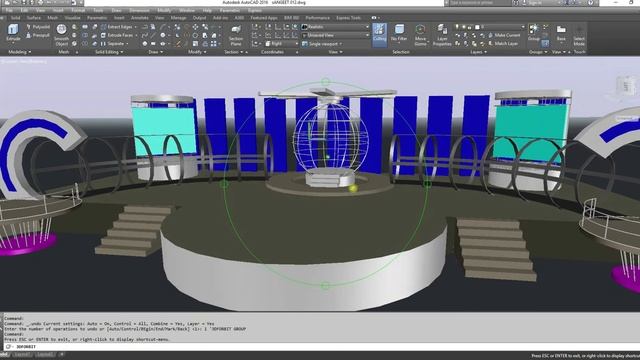The height and width of the screenshot is (360, 640).
Task: Expand the Draw panel
Action: pyautogui.click(x=156, y=52)
